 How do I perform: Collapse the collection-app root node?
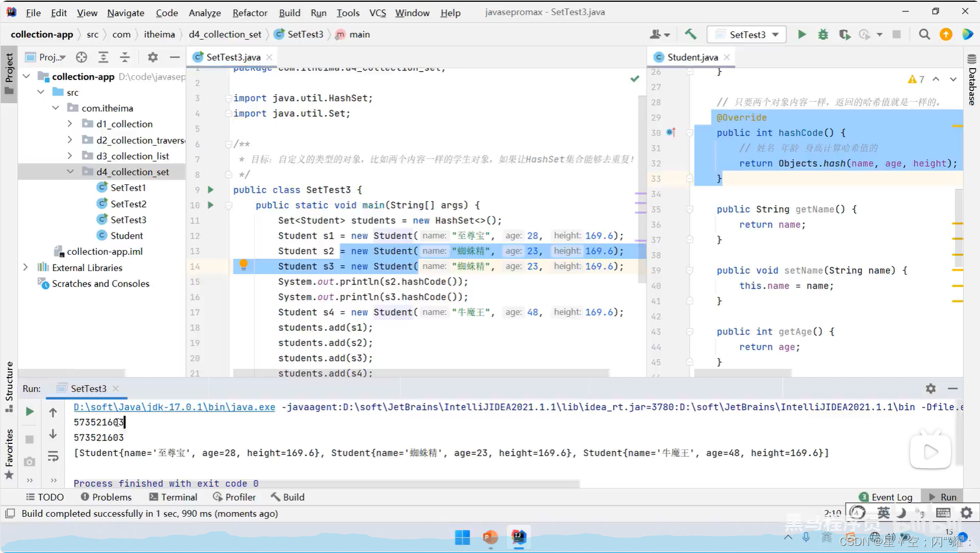(x=27, y=77)
